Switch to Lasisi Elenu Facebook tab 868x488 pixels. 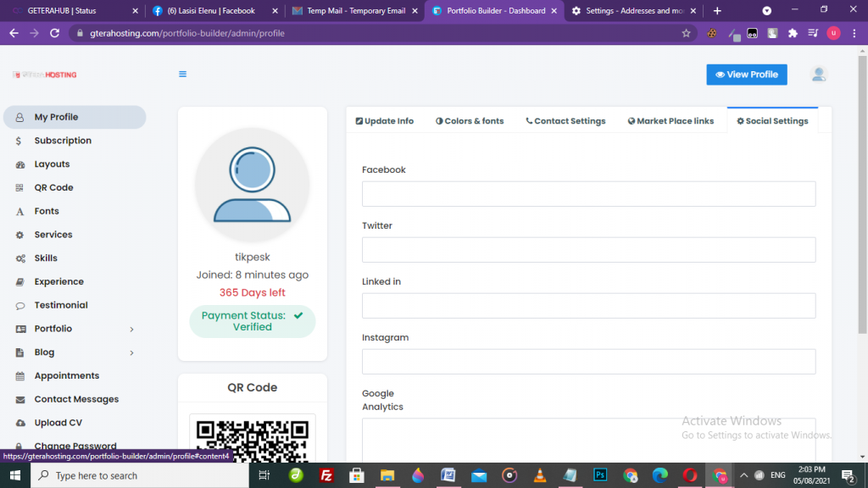point(214,11)
